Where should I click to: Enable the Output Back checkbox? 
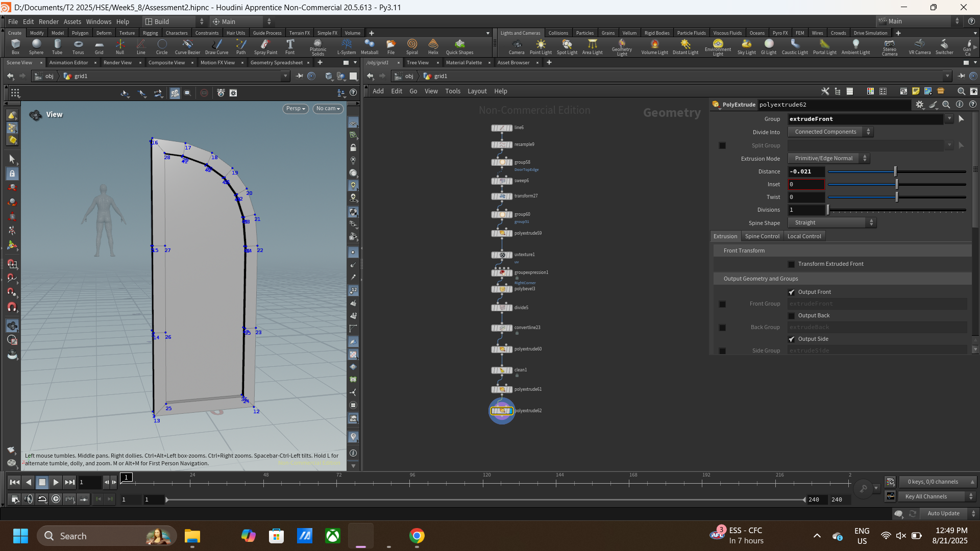(792, 316)
